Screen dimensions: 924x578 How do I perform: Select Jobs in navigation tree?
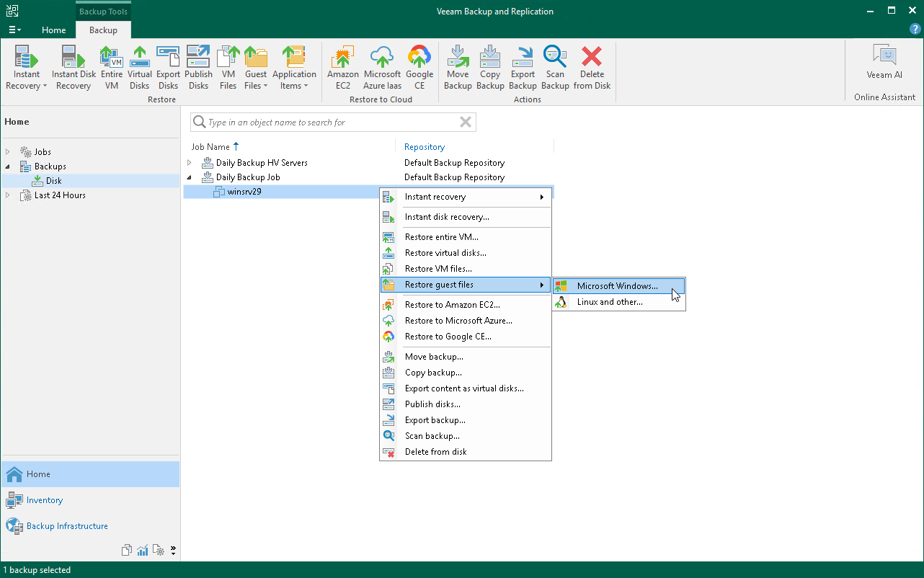(x=43, y=152)
